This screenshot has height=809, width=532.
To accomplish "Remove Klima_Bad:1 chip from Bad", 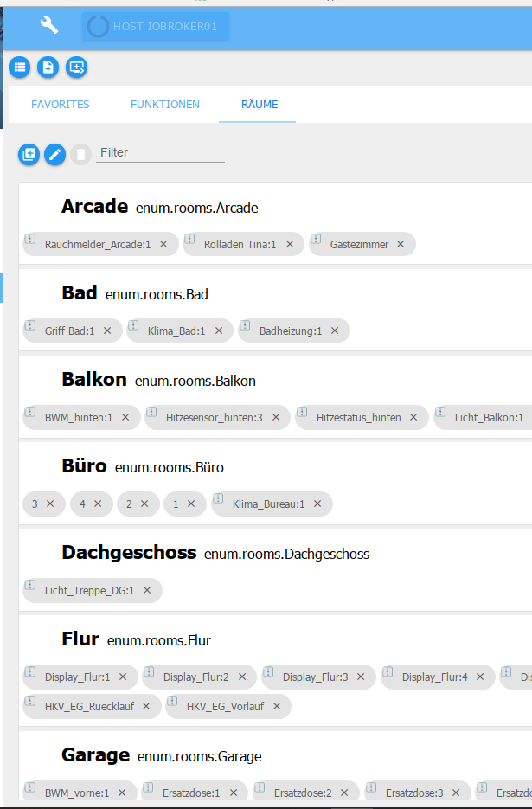I will coord(219,331).
